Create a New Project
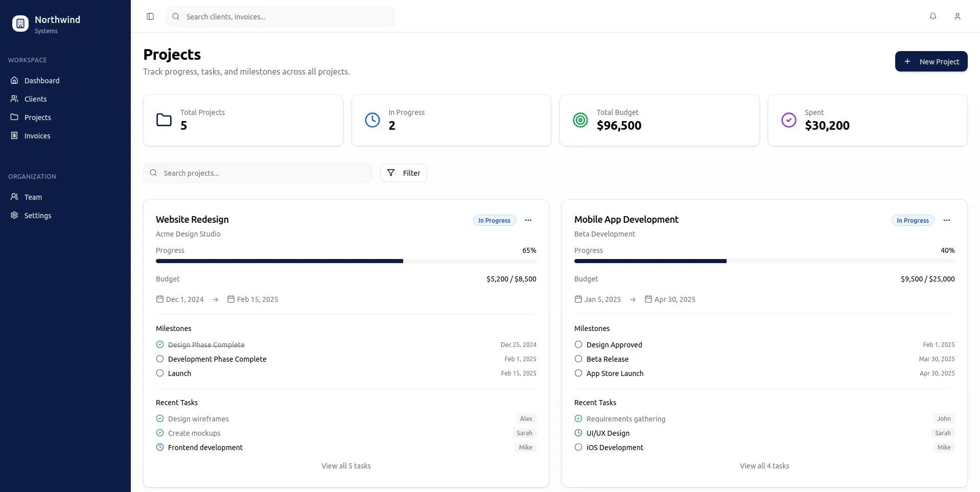 (x=931, y=61)
